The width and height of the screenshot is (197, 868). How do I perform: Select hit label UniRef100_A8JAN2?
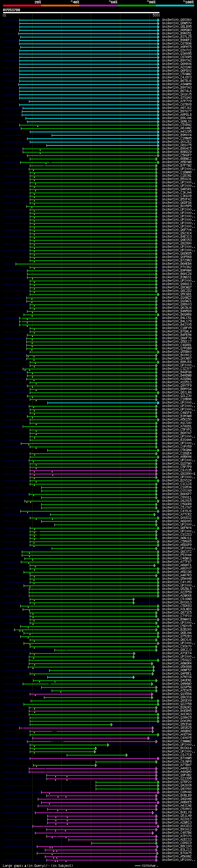(x=177, y=128)
